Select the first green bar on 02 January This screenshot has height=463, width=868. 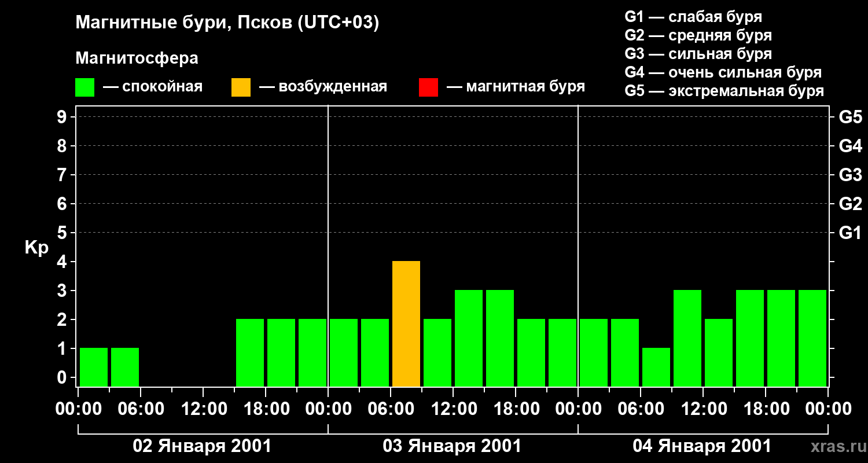(x=94, y=367)
